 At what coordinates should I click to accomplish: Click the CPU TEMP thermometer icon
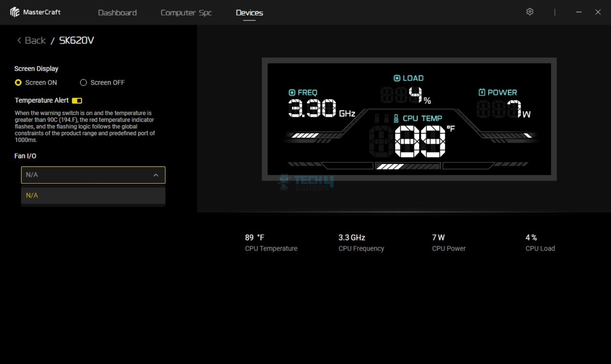tap(396, 118)
